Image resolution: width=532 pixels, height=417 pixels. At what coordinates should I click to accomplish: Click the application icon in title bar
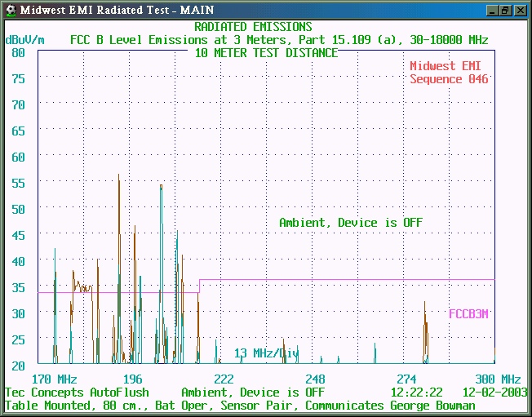(10, 10)
